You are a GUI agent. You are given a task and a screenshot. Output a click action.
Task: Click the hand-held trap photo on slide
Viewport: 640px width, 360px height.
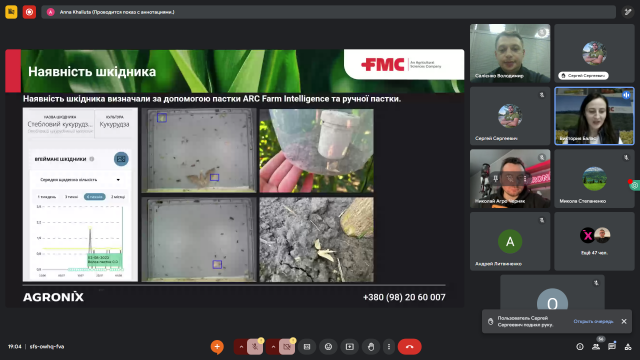(316, 150)
